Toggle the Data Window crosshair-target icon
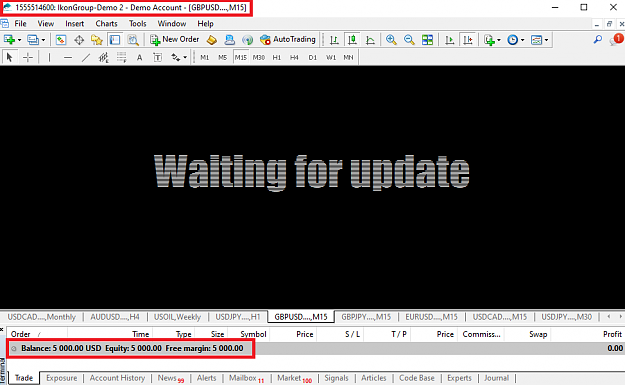 coord(79,39)
